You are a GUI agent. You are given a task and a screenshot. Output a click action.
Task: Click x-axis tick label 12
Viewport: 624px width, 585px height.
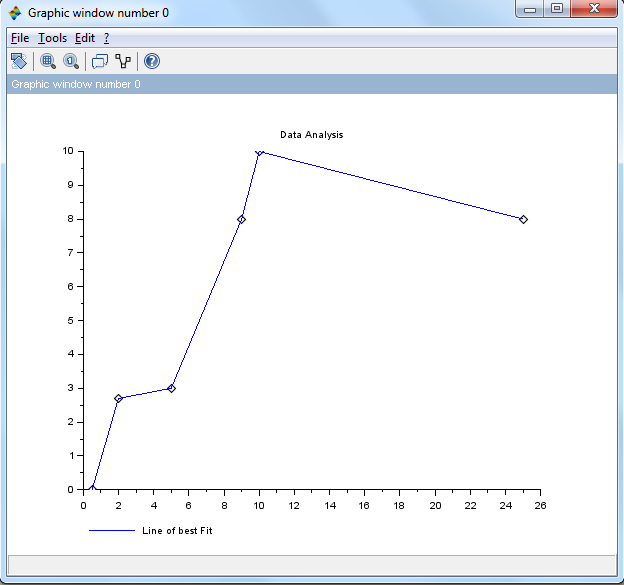294,505
